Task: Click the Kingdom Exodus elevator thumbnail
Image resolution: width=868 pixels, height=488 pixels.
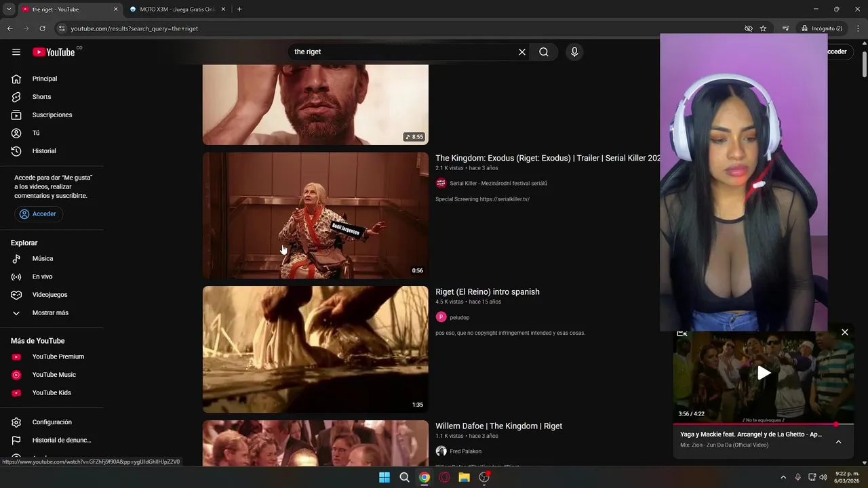Action: pyautogui.click(x=315, y=215)
